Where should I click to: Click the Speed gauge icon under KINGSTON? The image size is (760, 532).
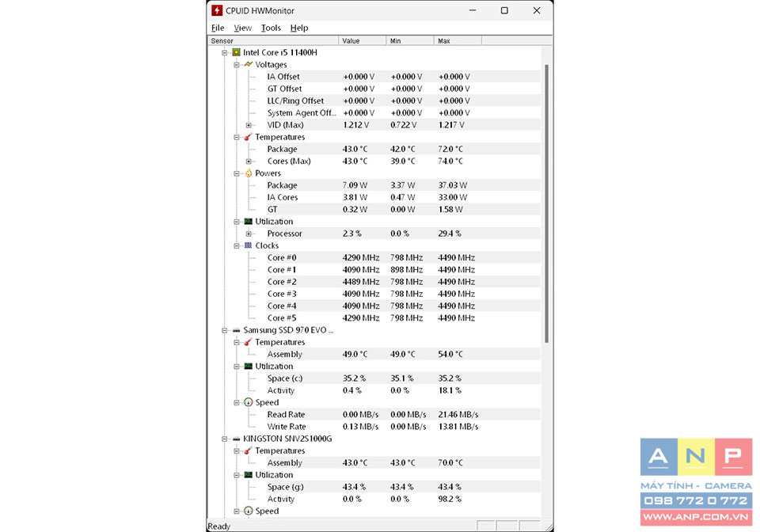[x=248, y=511]
